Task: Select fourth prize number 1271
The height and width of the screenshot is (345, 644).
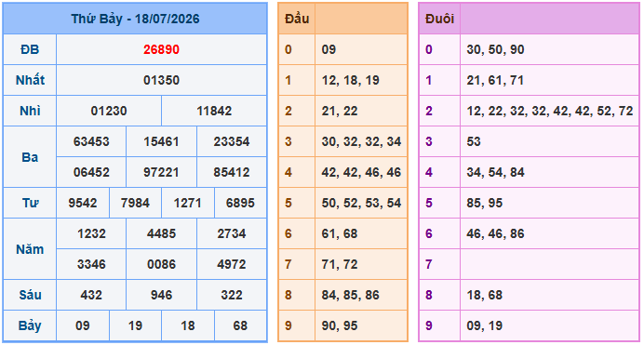Action: coord(188,203)
